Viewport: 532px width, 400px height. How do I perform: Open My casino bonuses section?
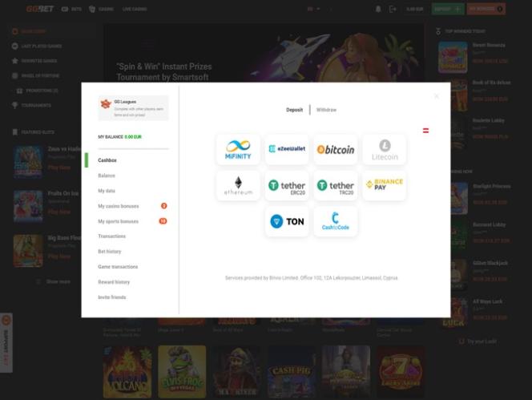118,206
